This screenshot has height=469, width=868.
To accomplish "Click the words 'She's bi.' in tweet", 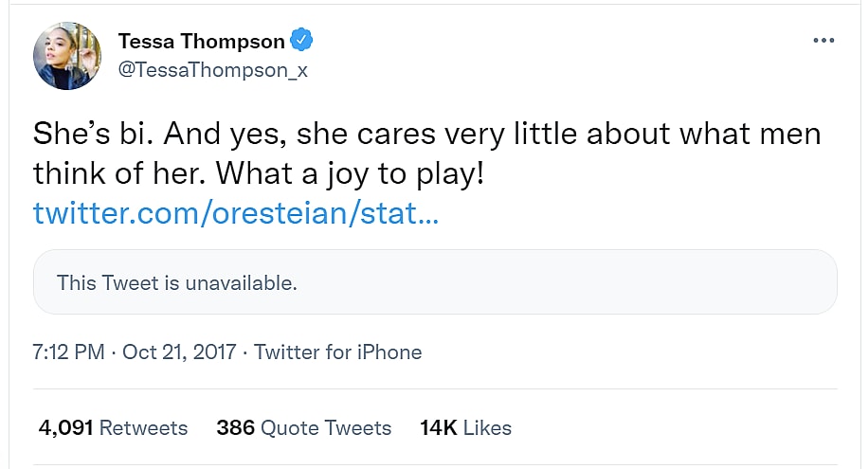I will pyautogui.click(x=87, y=135).
